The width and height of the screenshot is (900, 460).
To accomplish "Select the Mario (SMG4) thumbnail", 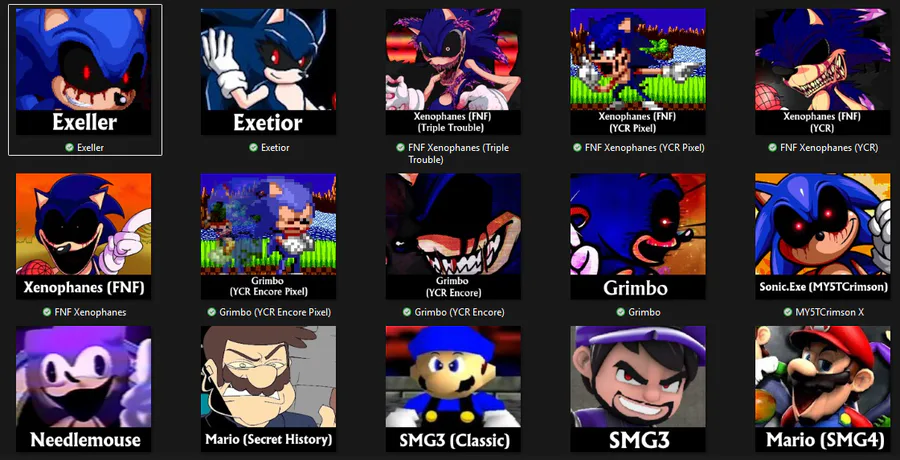I will point(823,389).
